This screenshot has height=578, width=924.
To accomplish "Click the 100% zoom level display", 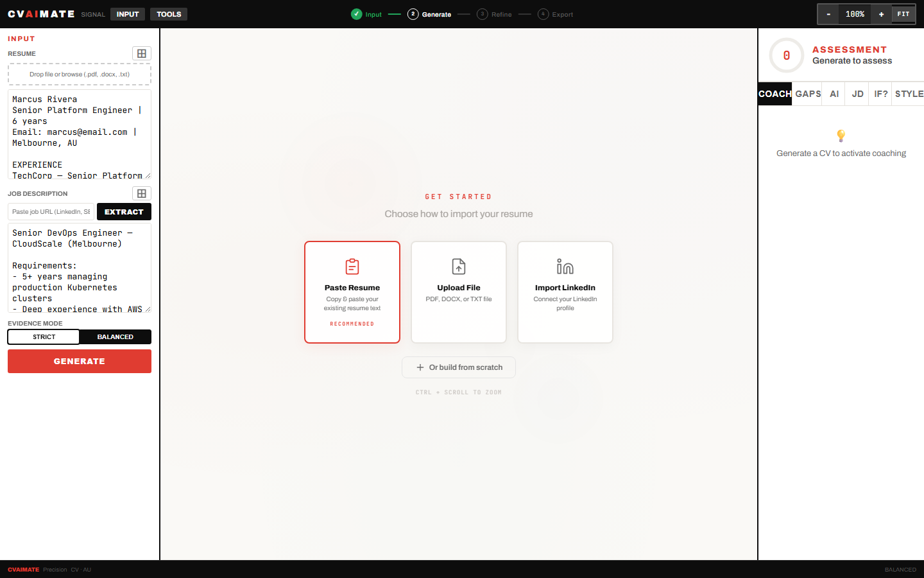I will tap(855, 14).
